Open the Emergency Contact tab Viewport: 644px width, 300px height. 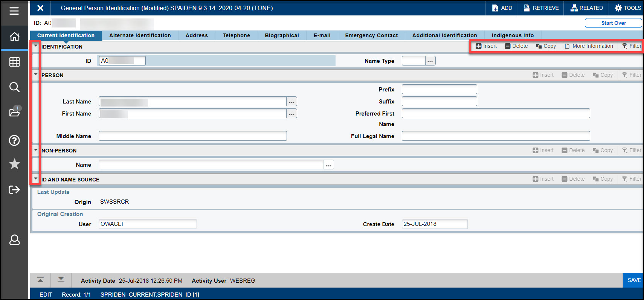pyautogui.click(x=371, y=35)
